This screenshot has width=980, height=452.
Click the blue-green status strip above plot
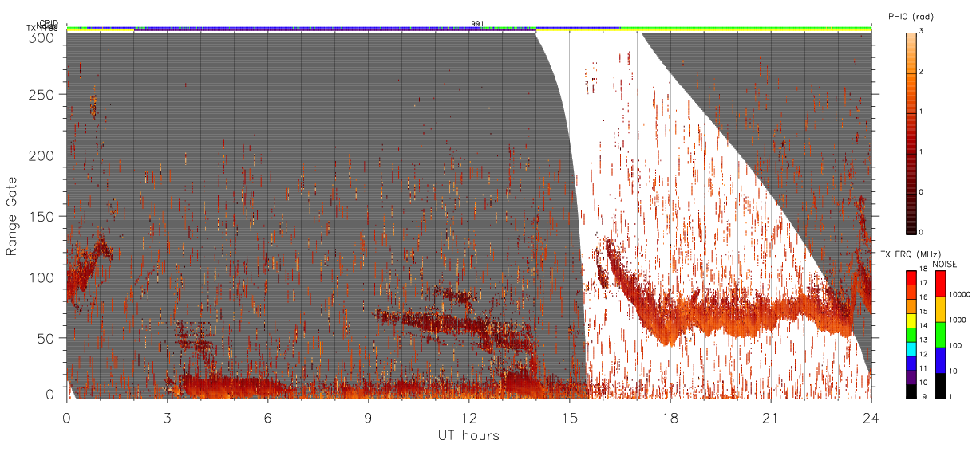468,29
